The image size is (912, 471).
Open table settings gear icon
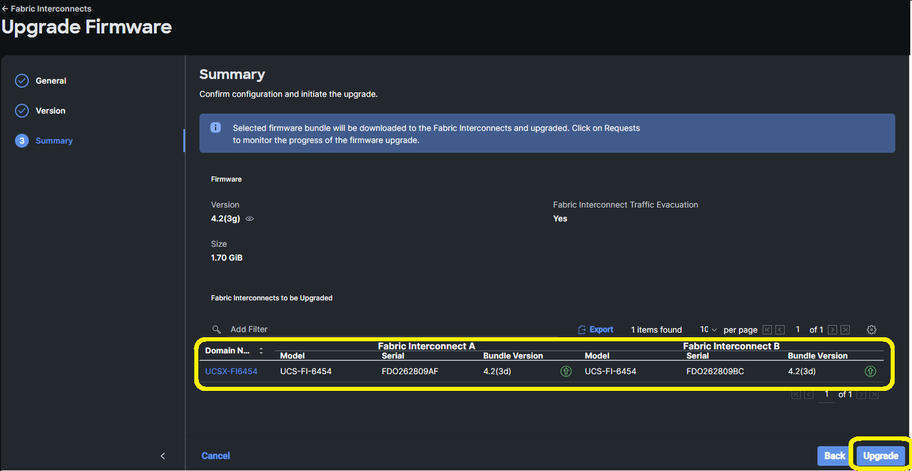(871, 330)
